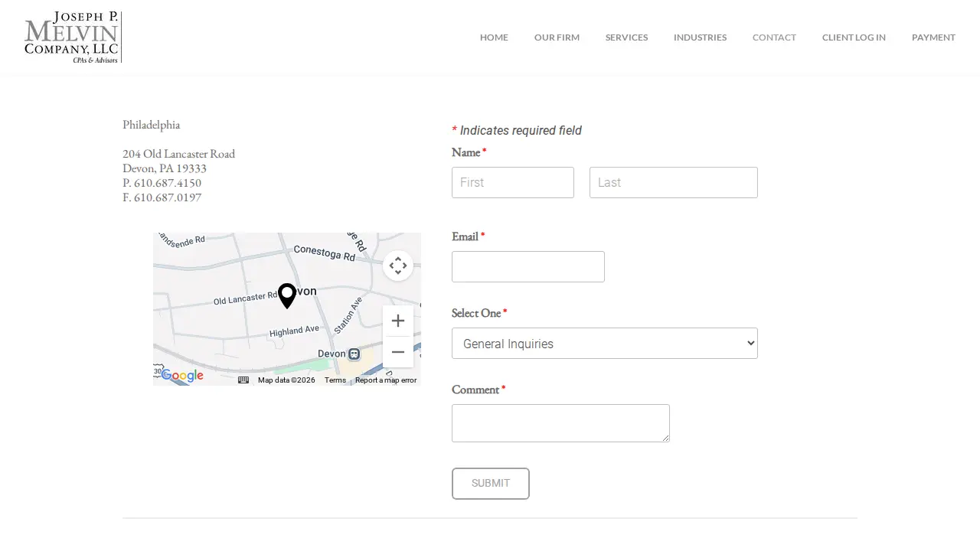
Task: Click the Philadelphia heading text
Action: [x=151, y=125]
